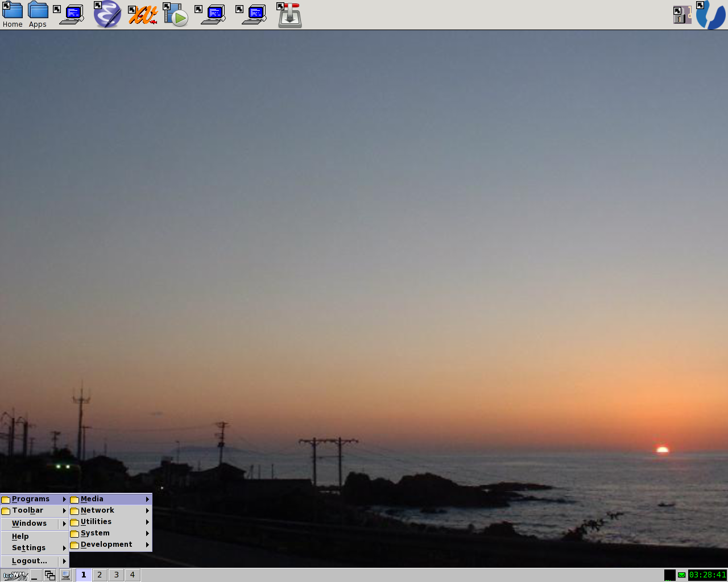The height and width of the screenshot is (582, 728).
Task: Click the show desktop taskbar button
Action: click(x=36, y=575)
